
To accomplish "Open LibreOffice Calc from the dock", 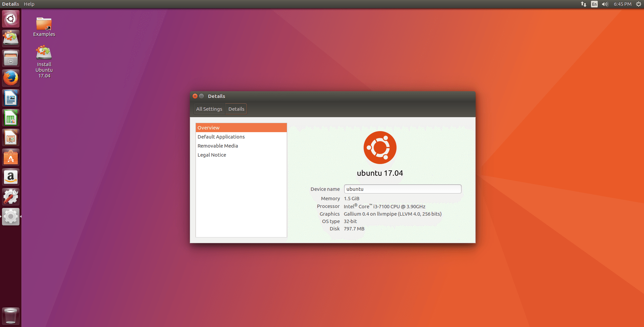I will pos(11,118).
